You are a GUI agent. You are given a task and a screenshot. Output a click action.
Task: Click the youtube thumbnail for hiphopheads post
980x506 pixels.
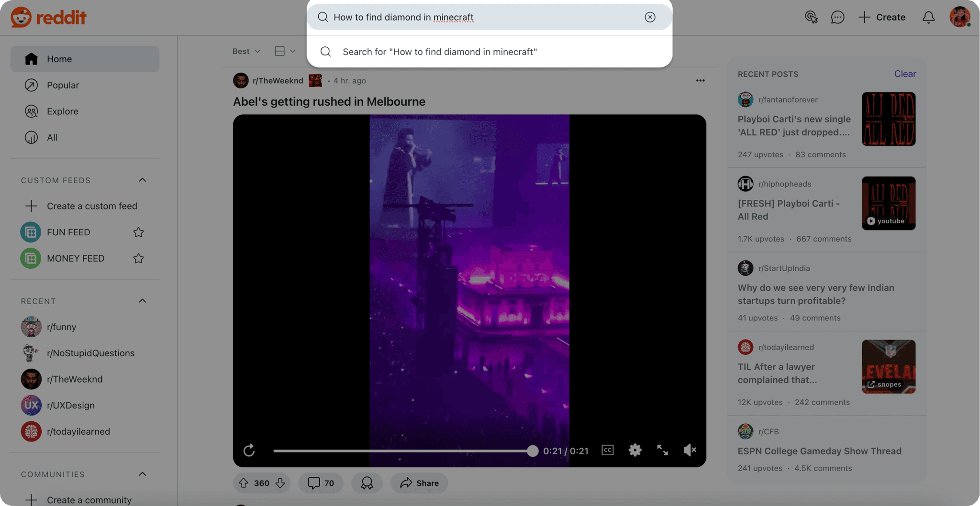pos(889,203)
